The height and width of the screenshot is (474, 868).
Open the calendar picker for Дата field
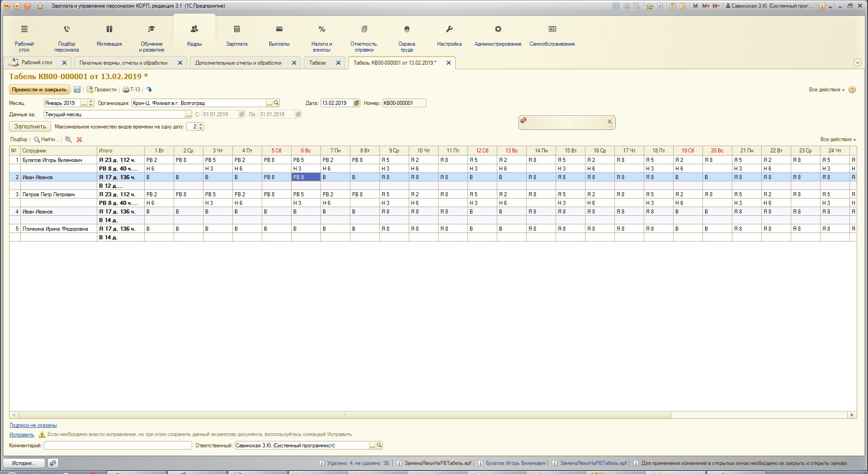[x=357, y=103]
